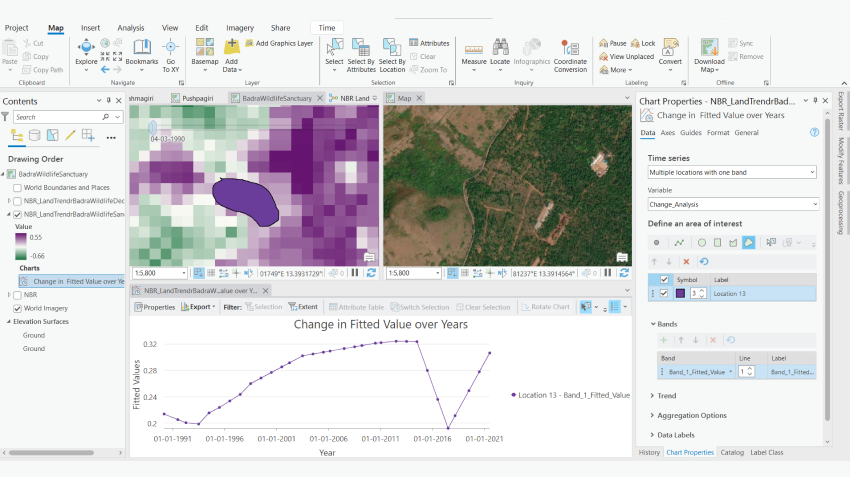Screen dimensions: 850x479
Task: Open the Axes tab in Chart Properties
Action: [667, 132]
